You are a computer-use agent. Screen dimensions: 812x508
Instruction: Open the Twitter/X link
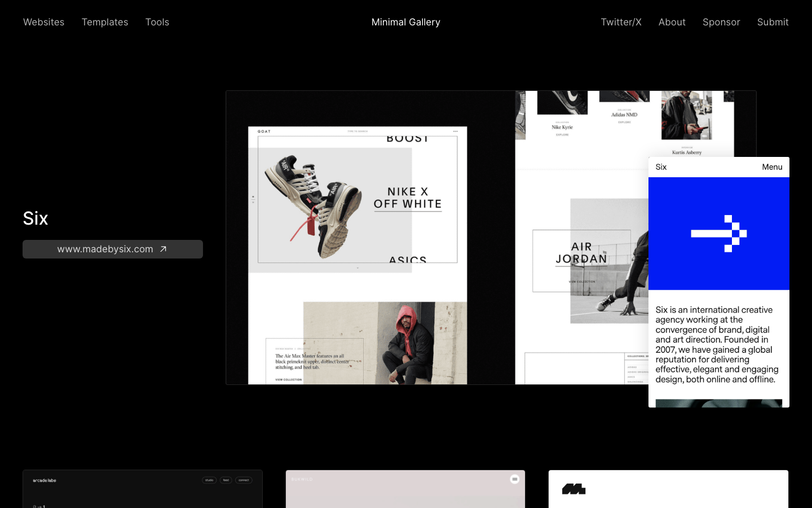[621, 22]
